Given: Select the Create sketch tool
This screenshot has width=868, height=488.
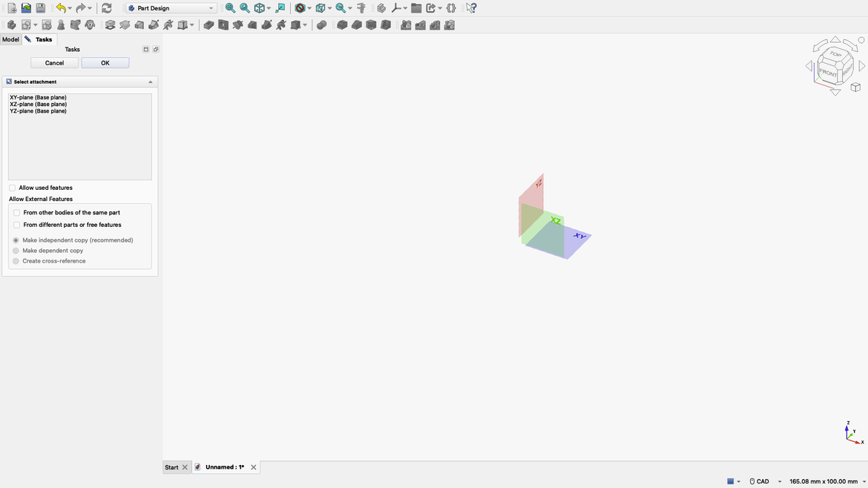Looking at the screenshot, I should pyautogui.click(x=26, y=24).
